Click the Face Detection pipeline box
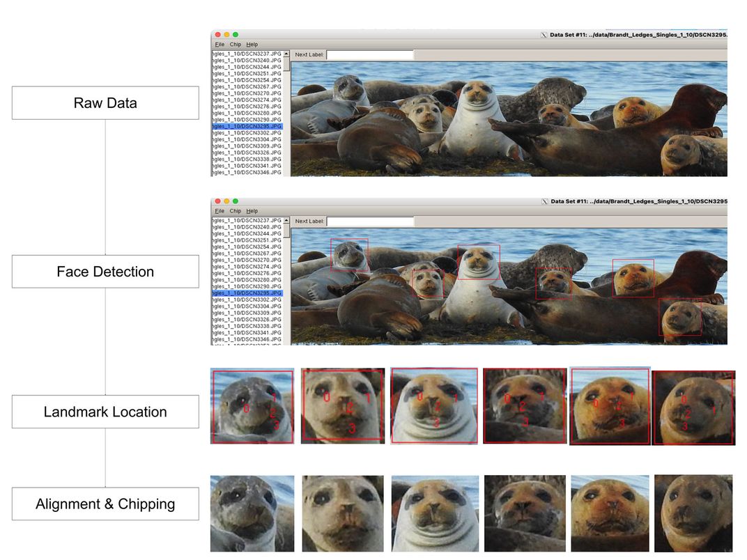Viewport: 747px width, 560px height. (x=105, y=272)
